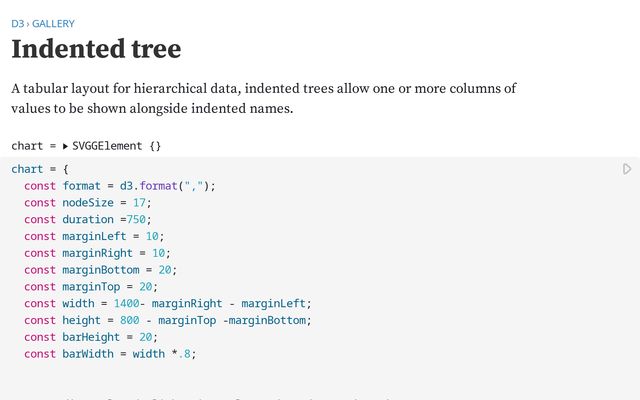Click the marginLeft = 10 code line
Viewport: 640px width, 400px height.
94,237
